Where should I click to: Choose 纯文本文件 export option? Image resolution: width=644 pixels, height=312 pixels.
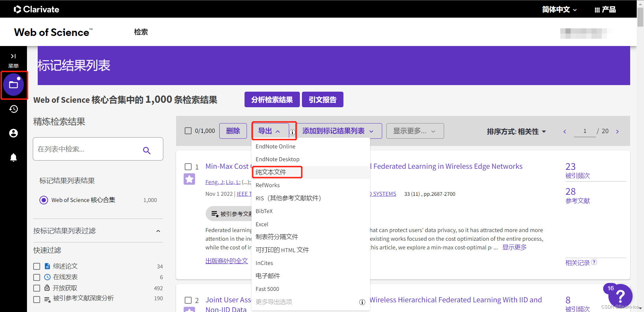pyautogui.click(x=311, y=172)
